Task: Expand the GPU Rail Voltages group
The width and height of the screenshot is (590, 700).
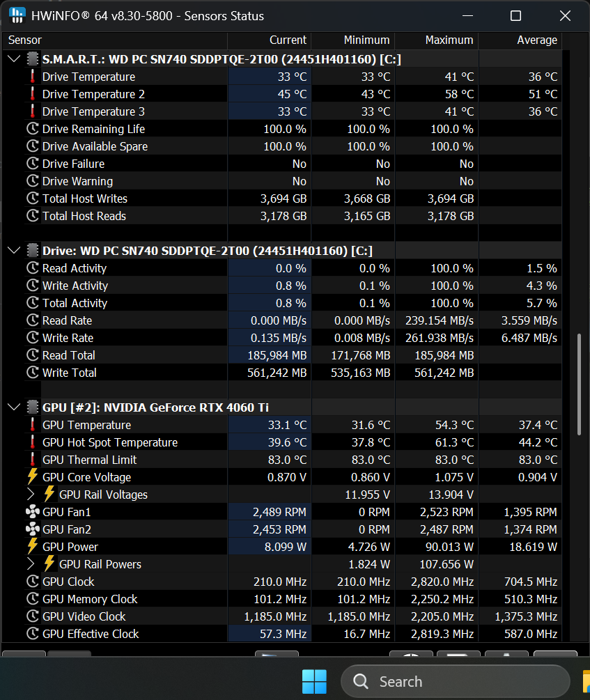Action: tap(31, 495)
